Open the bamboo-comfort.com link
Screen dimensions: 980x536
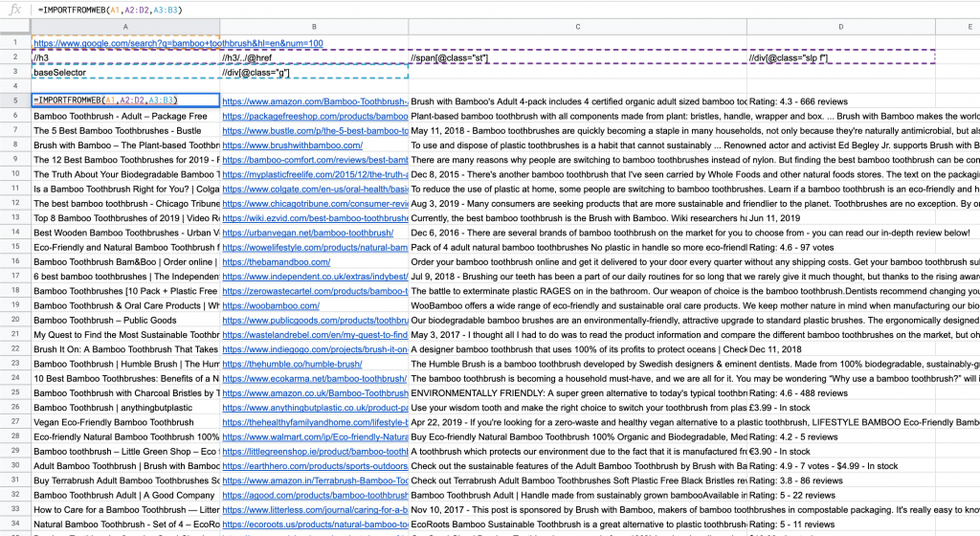315,160
